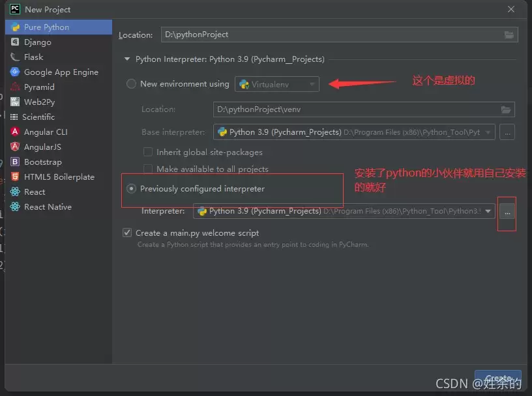
Task: Click the AngularJS icon
Action: point(15,147)
